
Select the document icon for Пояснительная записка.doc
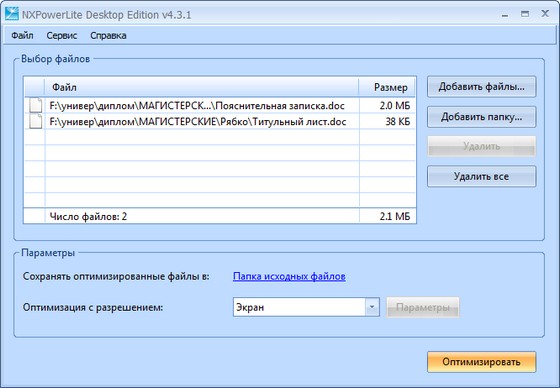pos(35,106)
